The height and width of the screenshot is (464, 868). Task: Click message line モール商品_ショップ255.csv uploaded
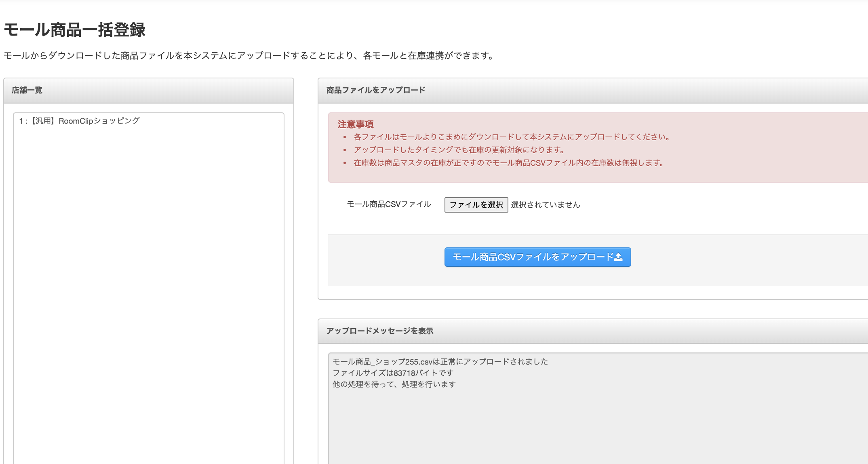(440, 362)
